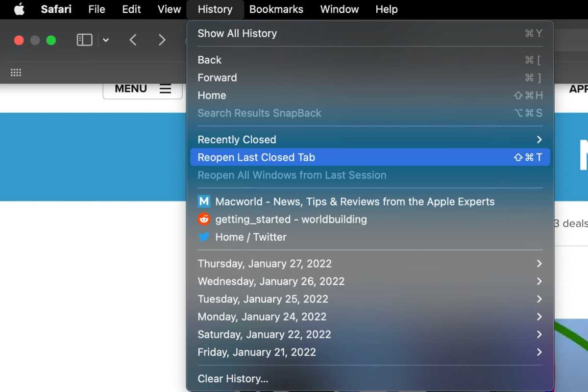
Task: Open the View menu
Action: (169, 9)
